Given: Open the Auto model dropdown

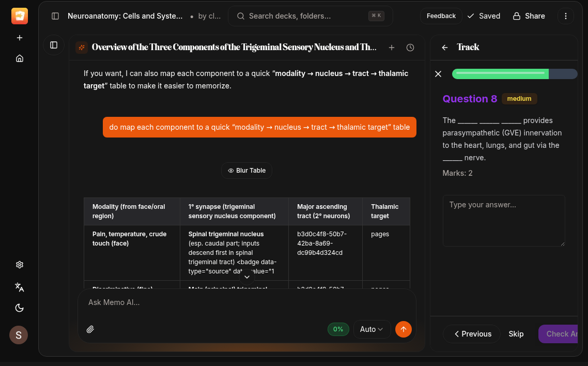Looking at the screenshot, I should (x=372, y=329).
